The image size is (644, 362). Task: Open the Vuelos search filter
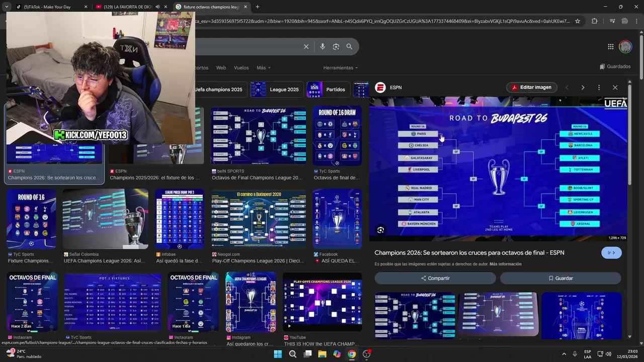click(242, 68)
